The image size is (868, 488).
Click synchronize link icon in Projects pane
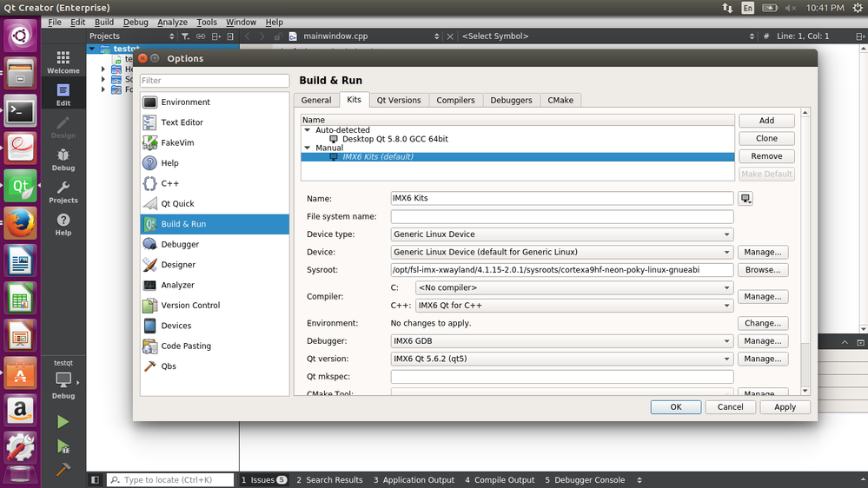[201, 36]
